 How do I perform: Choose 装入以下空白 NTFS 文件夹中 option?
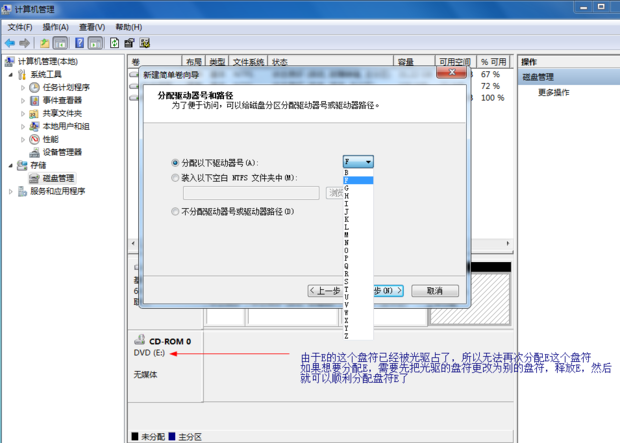pyautogui.click(x=176, y=177)
